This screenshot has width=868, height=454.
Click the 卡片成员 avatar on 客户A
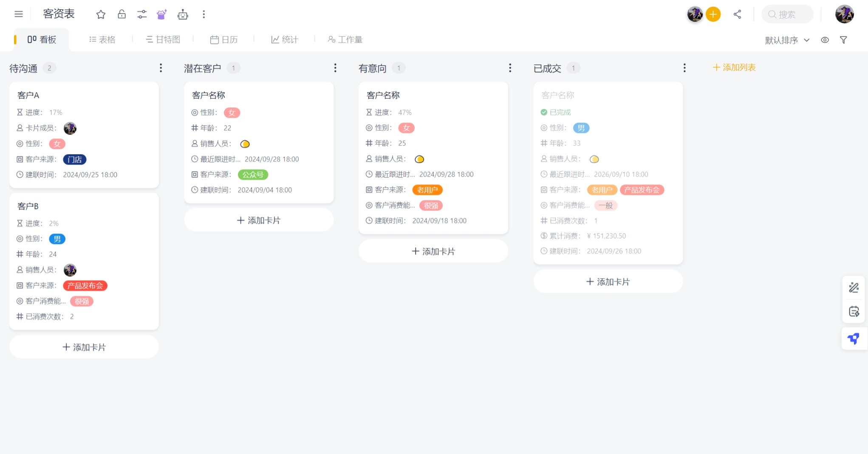tap(70, 128)
